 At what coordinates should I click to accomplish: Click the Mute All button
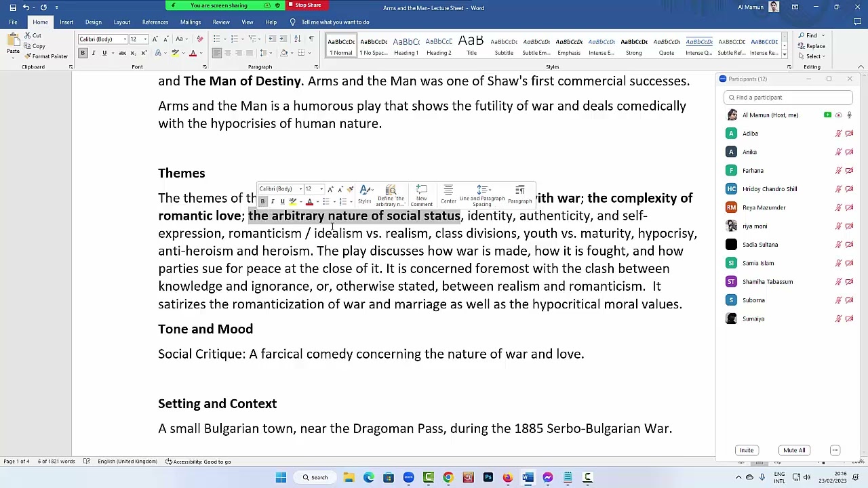794,450
